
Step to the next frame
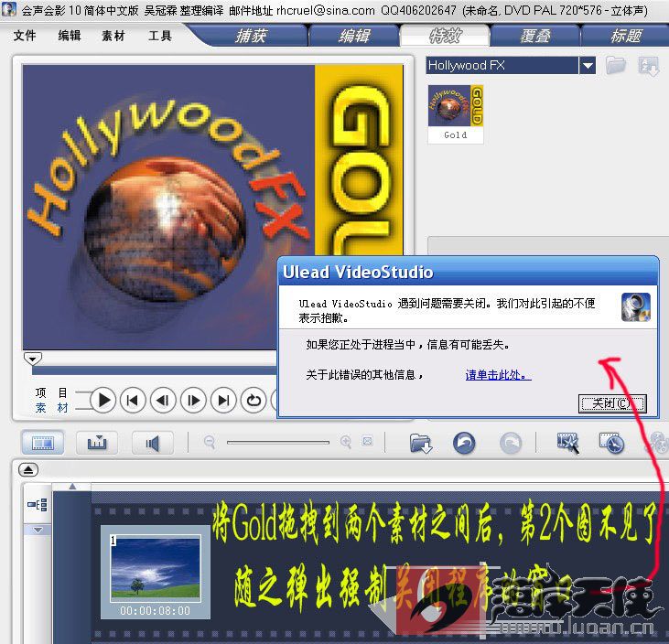(194, 400)
